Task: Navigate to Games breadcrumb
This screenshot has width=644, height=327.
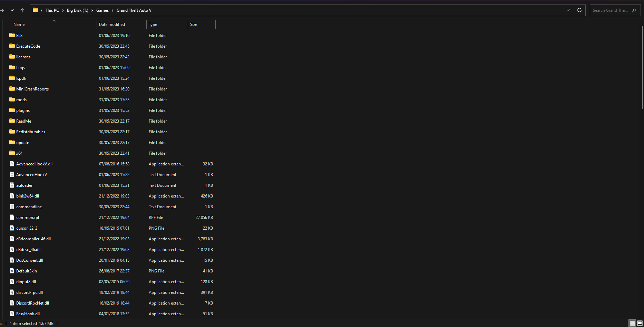Action: click(x=103, y=10)
